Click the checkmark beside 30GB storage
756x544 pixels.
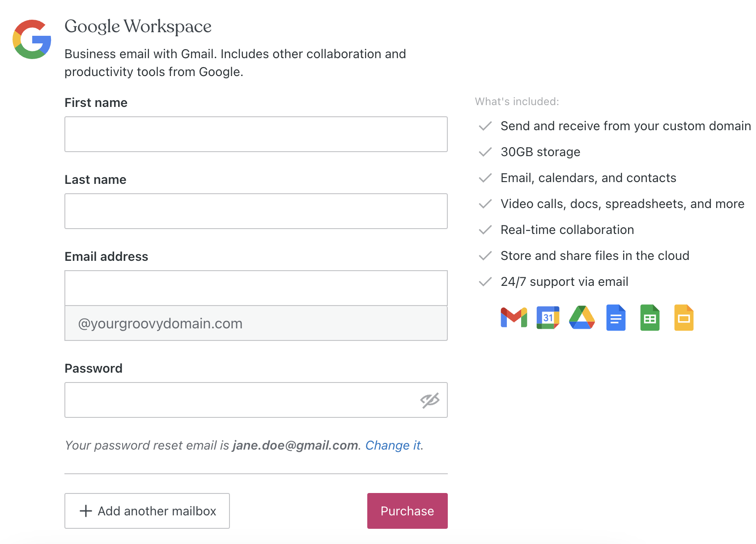pyautogui.click(x=485, y=152)
